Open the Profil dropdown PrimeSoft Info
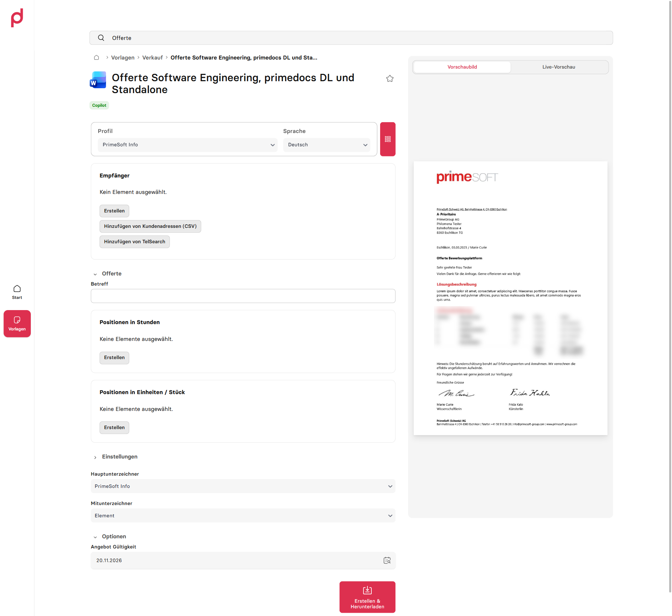Viewport: 672px width, 616px height. coord(188,145)
